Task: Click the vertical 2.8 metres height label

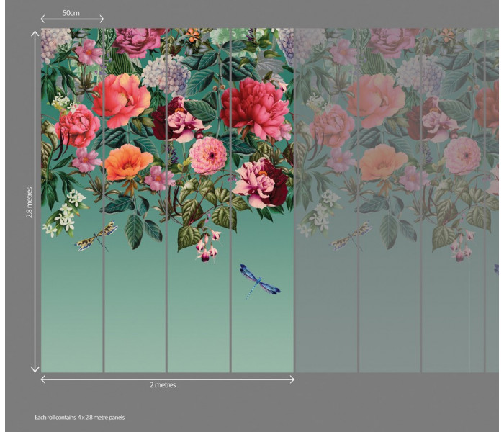Action: click(x=30, y=202)
